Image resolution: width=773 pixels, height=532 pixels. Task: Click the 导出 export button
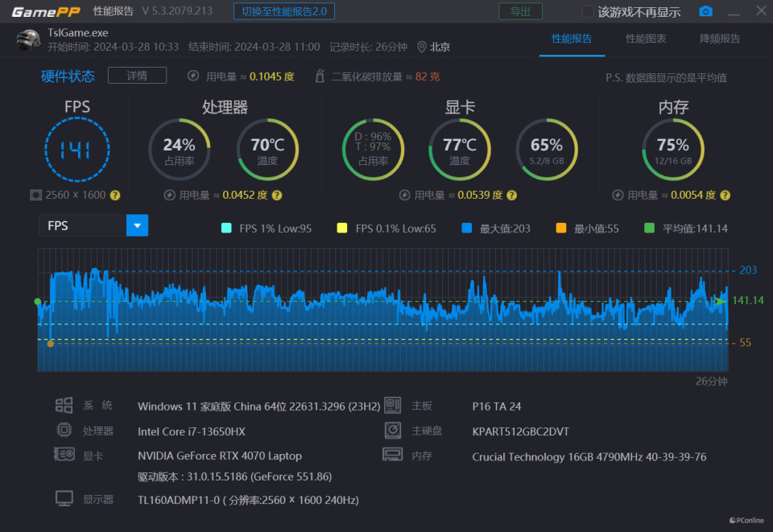pyautogui.click(x=521, y=11)
